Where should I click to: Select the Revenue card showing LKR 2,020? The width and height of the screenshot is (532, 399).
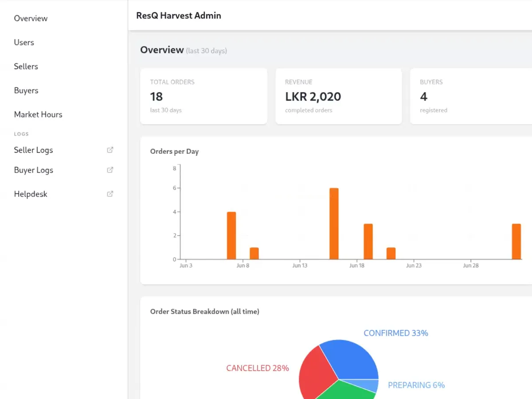[339, 96]
